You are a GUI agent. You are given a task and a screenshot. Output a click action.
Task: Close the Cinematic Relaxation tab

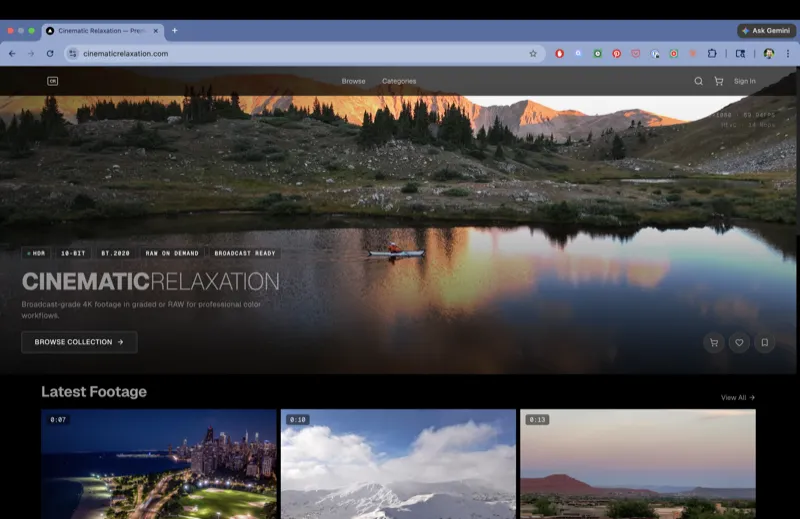[x=156, y=31]
